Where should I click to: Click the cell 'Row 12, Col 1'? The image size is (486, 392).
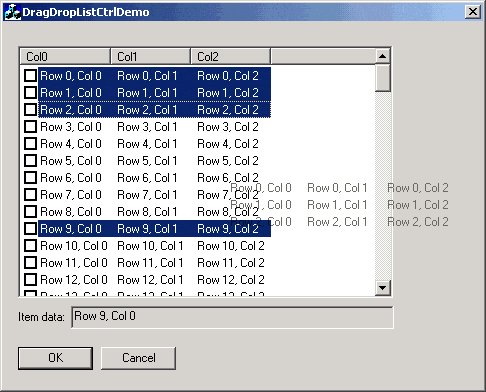[150, 280]
